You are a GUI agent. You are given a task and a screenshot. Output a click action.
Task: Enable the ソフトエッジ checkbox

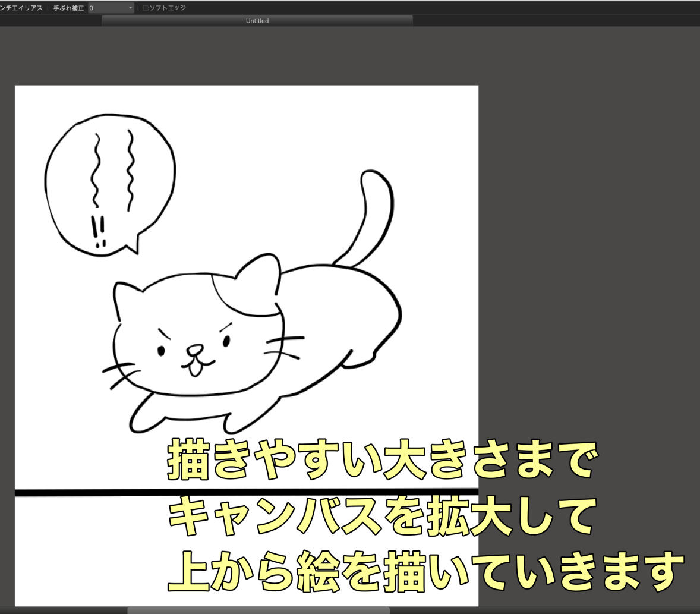tap(146, 8)
